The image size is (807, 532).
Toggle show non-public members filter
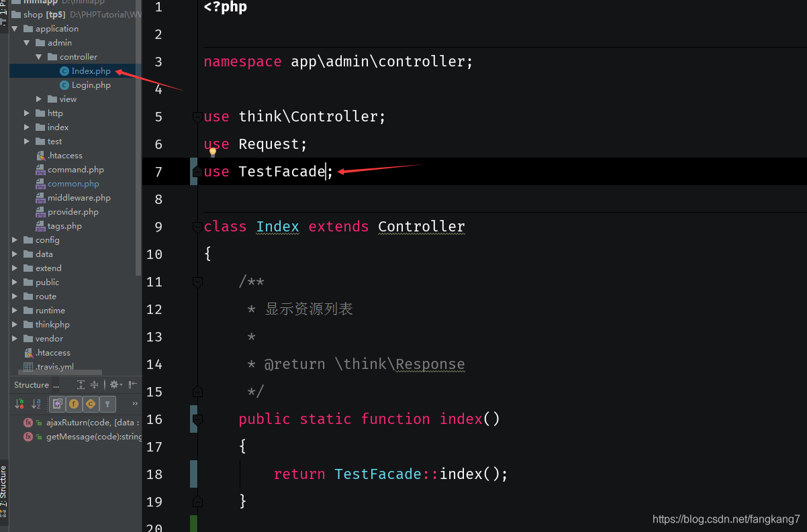click(x=107, y=404)
